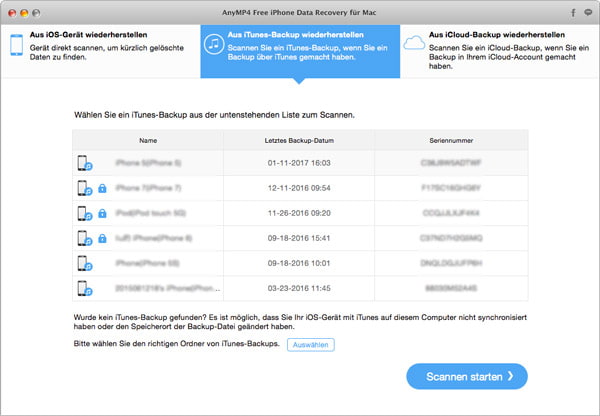Click blurred device name in 11-26-2016 row

[150, 213]
